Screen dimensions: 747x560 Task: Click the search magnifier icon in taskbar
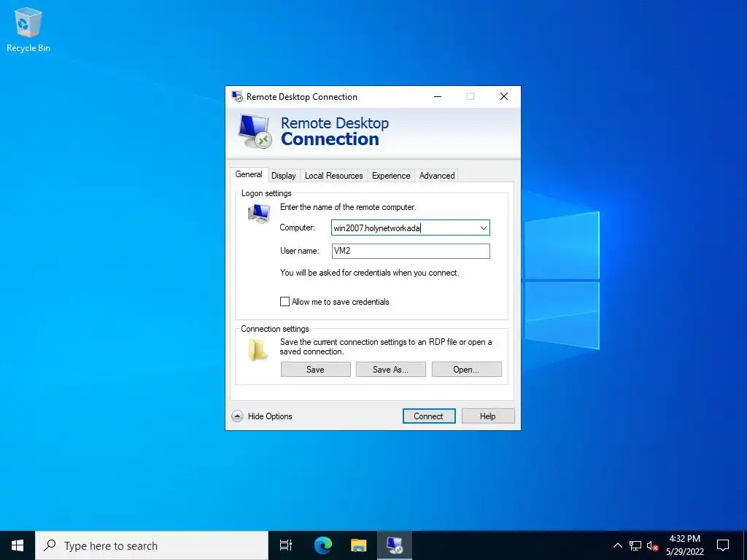[50, 545]
